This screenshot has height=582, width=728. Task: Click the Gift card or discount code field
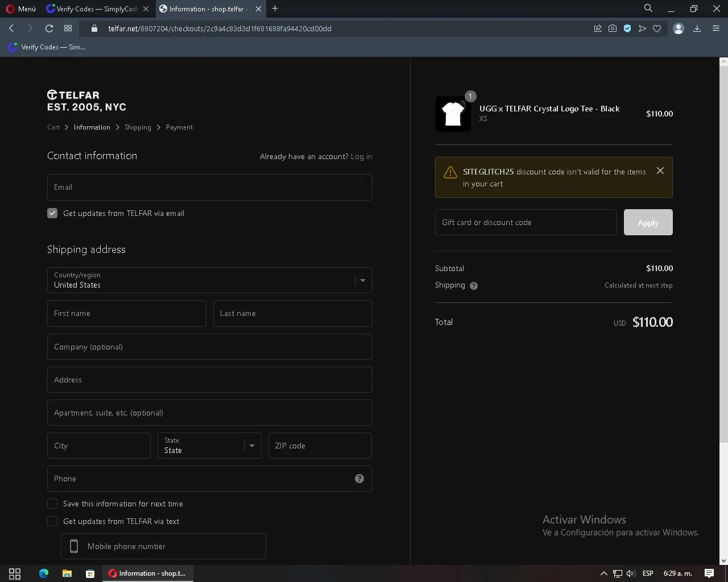(526, 222)
